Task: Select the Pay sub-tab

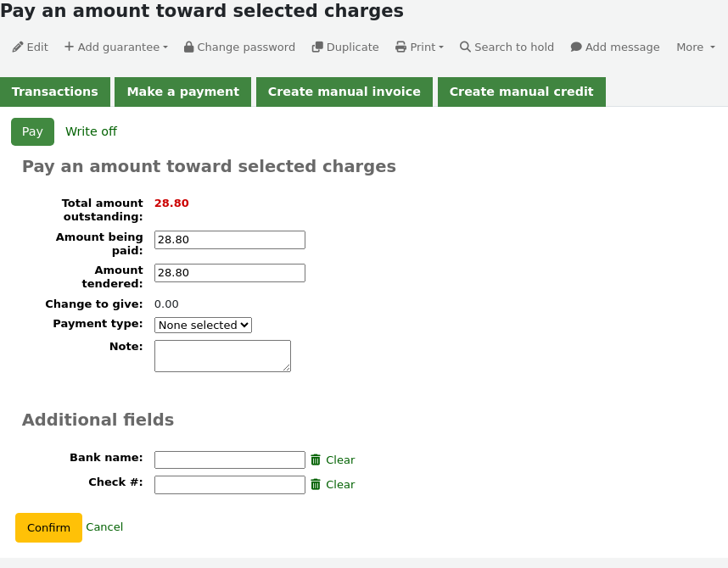Action: (32, 131)
